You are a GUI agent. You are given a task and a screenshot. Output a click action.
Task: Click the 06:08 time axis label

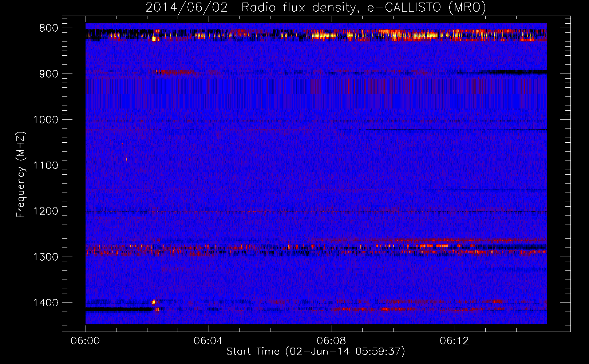(x=331, y=341)
